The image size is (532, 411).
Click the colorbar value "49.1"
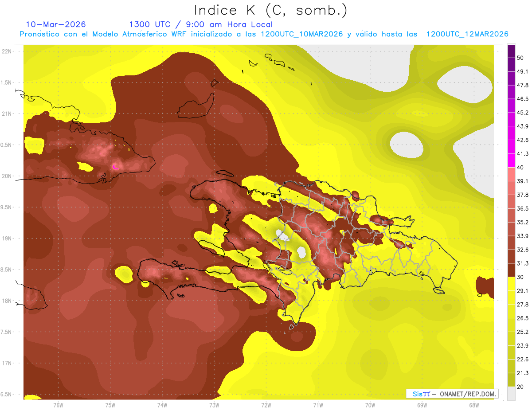[523, 72]
